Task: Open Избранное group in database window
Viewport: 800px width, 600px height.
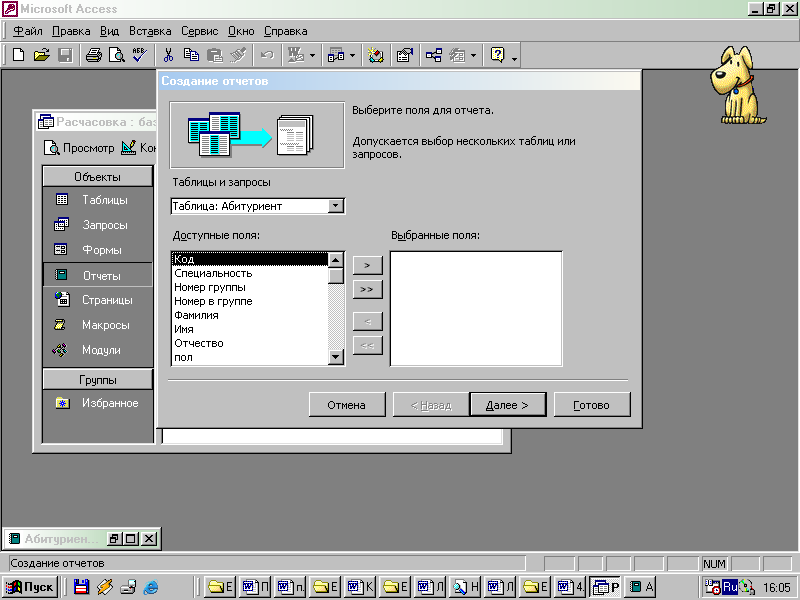Action: (97, 403)
